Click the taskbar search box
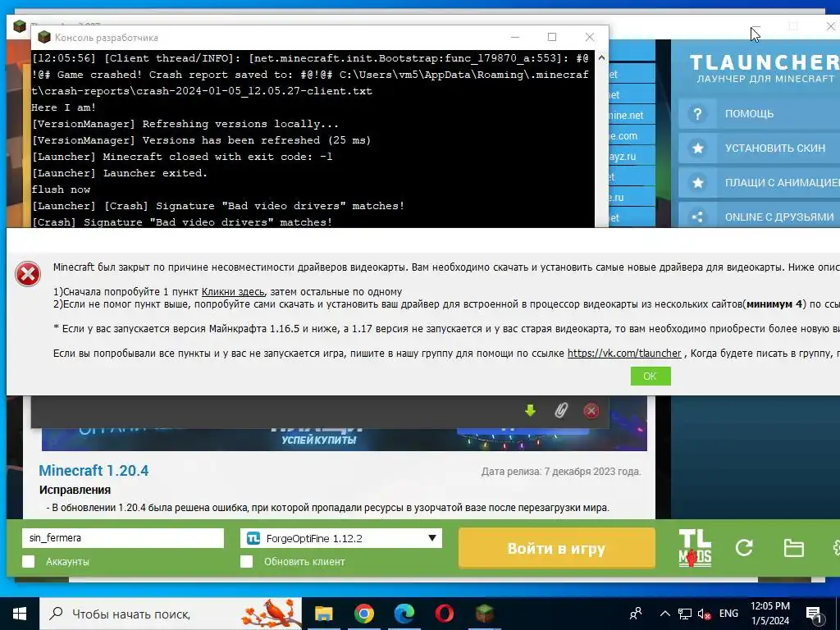 pos(171,614)
